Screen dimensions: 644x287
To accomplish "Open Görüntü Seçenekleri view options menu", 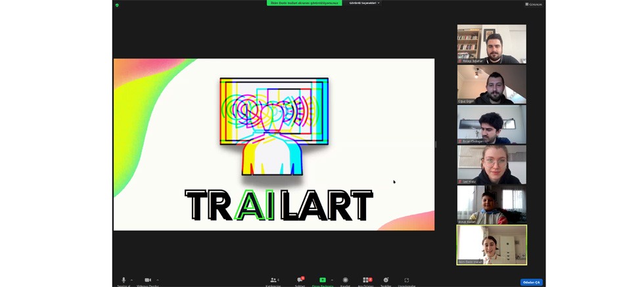I will 364,3.
